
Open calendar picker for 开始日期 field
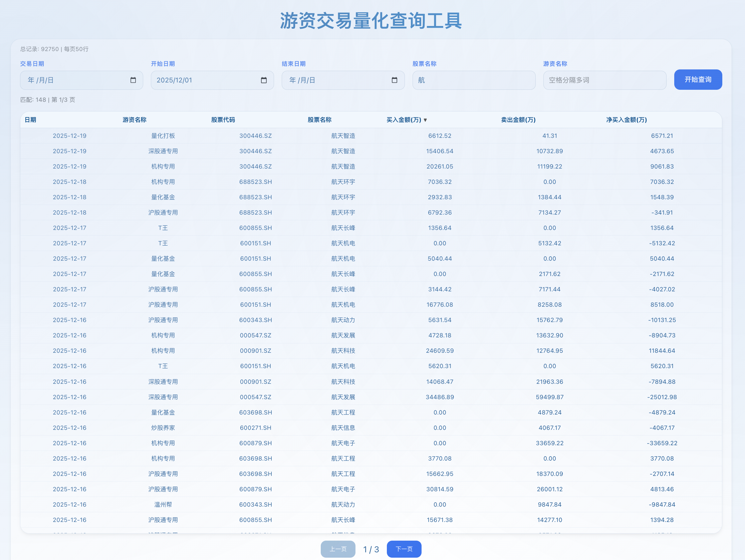[x=264, y=80]
